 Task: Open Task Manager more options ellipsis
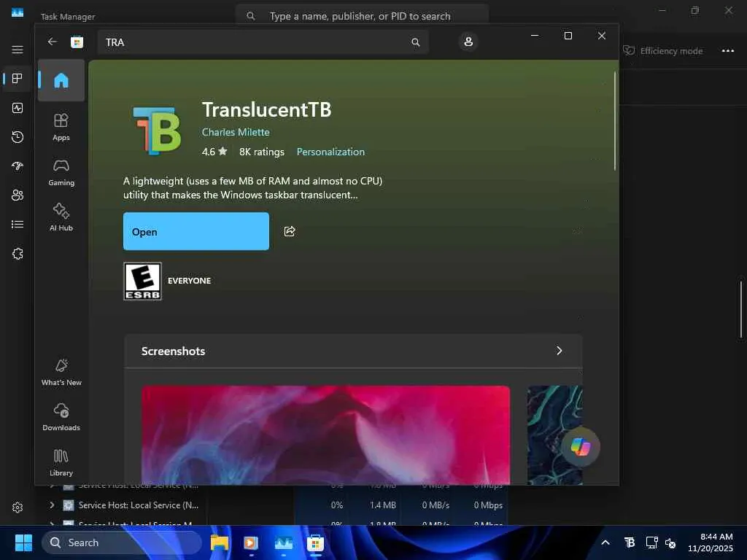pyautogui.click(x=727, y=51)
